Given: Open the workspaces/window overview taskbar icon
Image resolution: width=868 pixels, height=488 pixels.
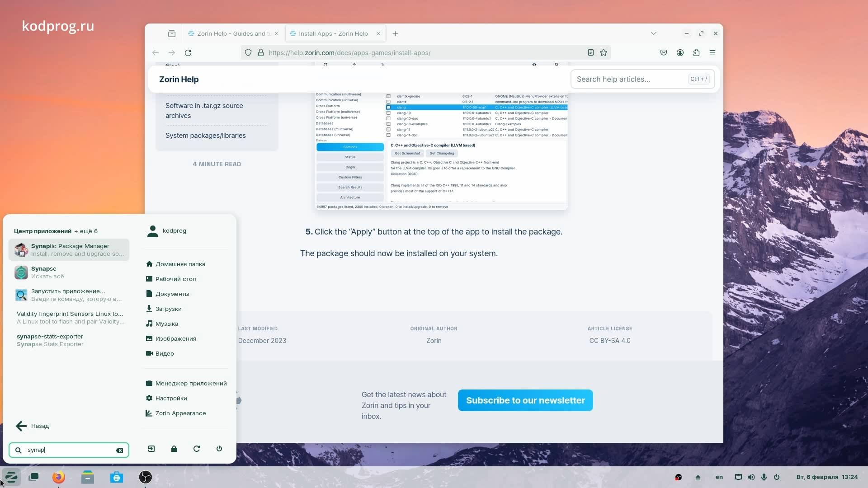Looking at the screenshot, I should 33,477.
